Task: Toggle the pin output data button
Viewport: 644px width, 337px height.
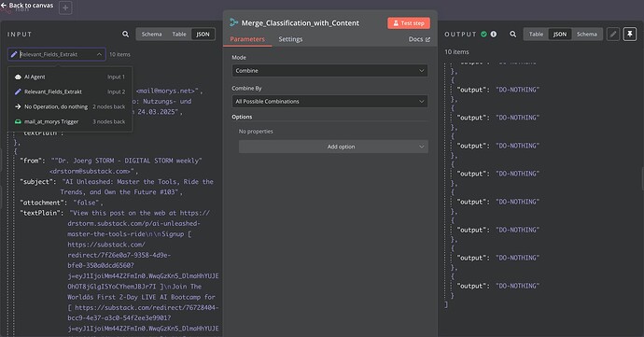Action: tap(630, 35)
